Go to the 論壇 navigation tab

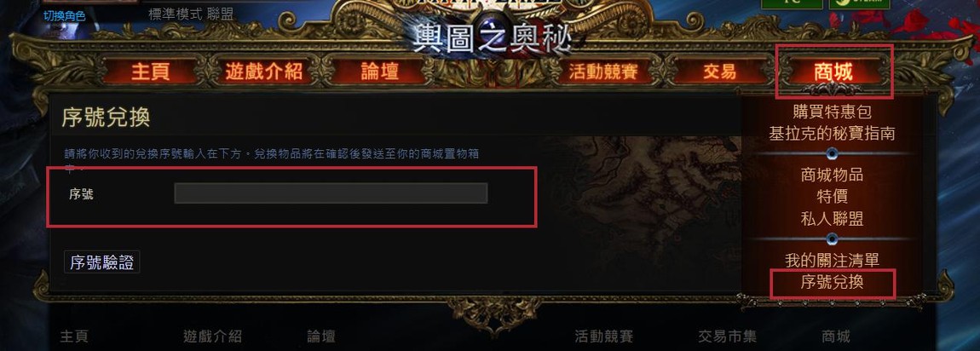379,72
